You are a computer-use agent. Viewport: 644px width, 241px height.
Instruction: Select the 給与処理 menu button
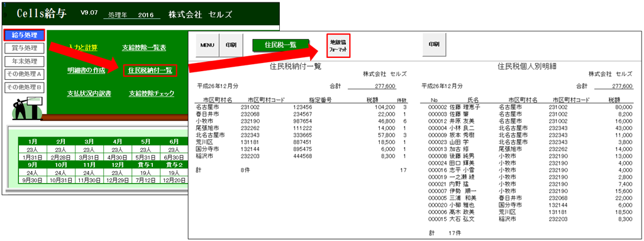(x=24, y=35)
